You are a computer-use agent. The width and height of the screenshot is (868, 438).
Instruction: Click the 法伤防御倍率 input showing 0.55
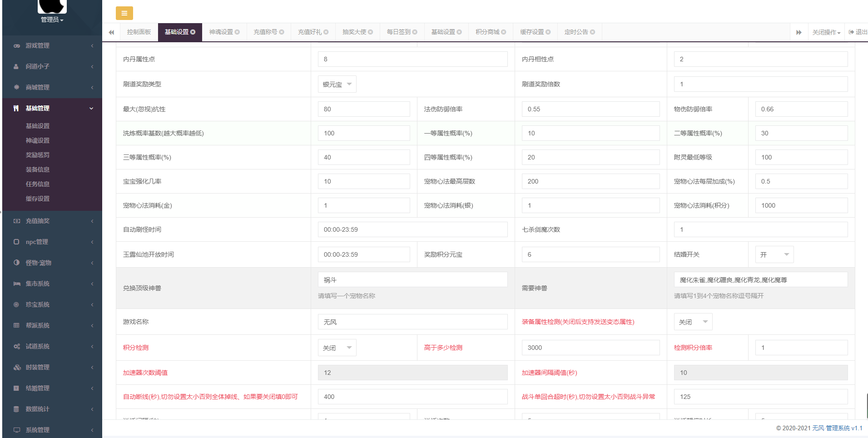(x=591, y=109)
